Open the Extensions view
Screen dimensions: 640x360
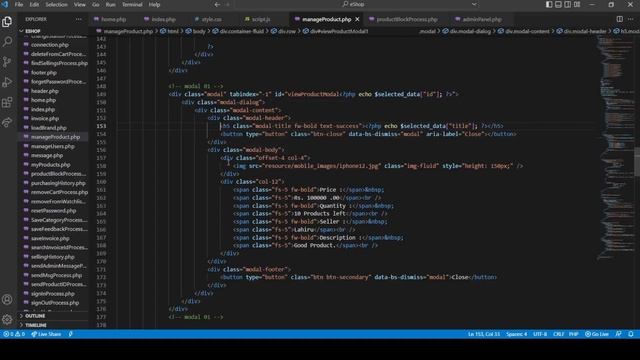pos(7,102)
